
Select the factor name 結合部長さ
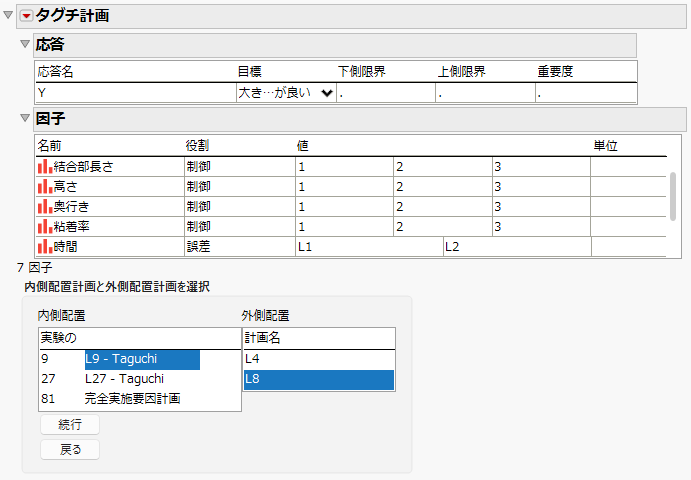(x=83, y=167)
